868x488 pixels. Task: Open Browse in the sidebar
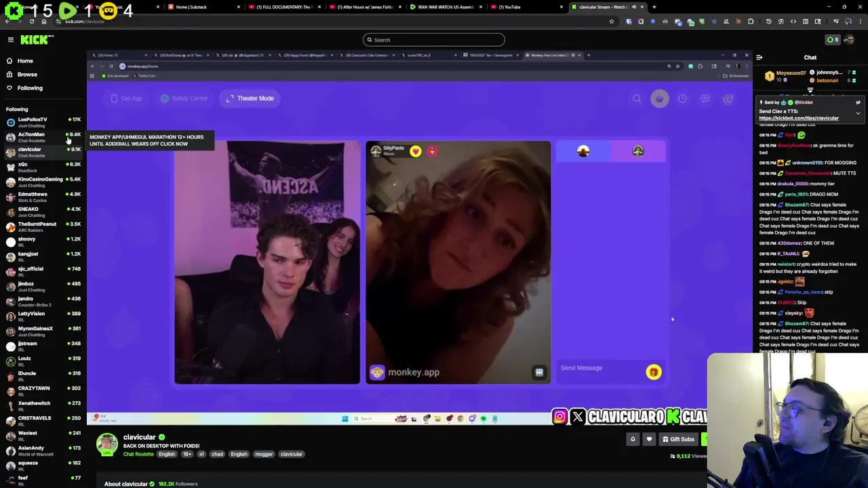[x=27, y=75]
